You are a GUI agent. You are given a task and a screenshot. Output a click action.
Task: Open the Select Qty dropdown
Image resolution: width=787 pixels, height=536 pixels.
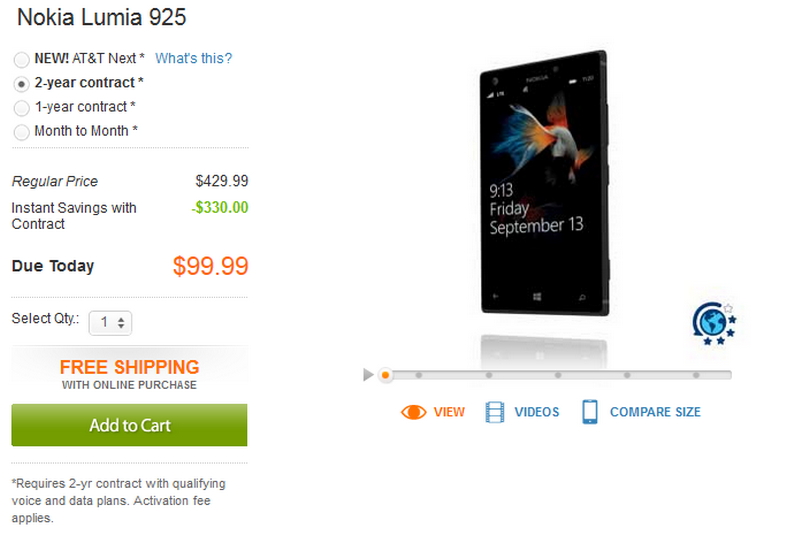coord(110,323)
